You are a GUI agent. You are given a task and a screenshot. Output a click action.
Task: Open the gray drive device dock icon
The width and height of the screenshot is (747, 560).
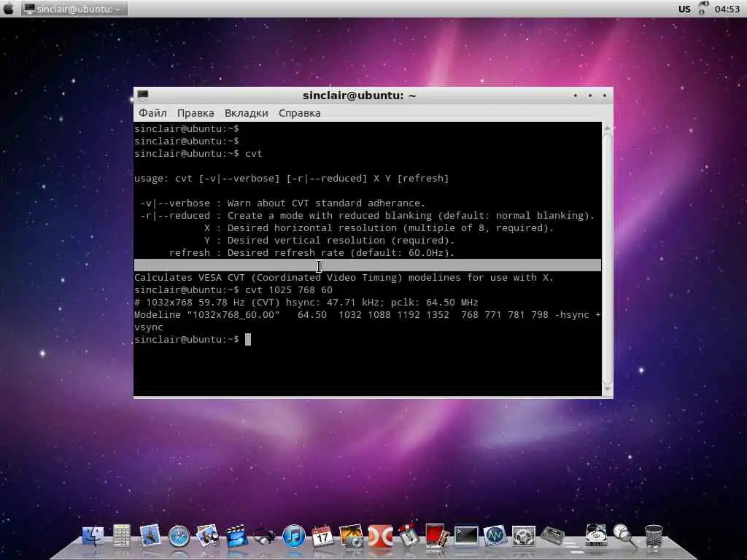[x=553, y=536]
